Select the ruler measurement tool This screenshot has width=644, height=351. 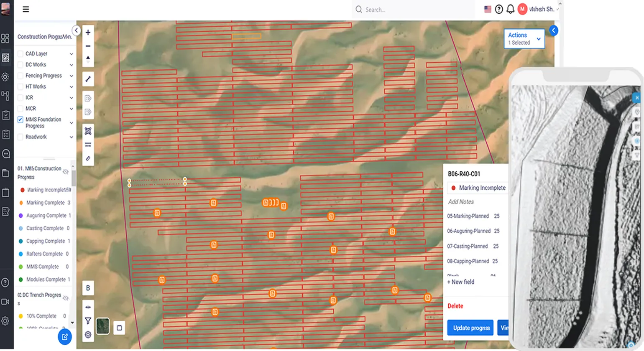[88, 159]
